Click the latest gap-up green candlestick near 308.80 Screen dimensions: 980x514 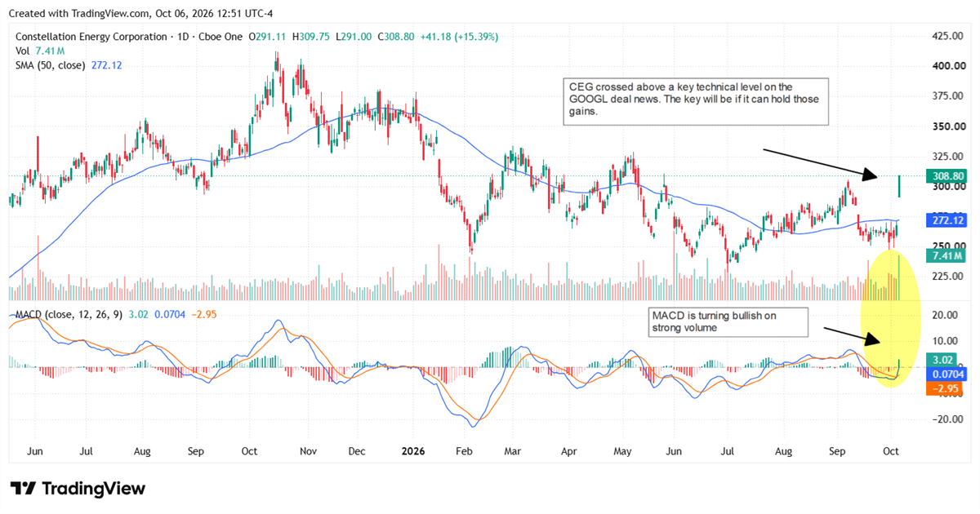[899, 186]
